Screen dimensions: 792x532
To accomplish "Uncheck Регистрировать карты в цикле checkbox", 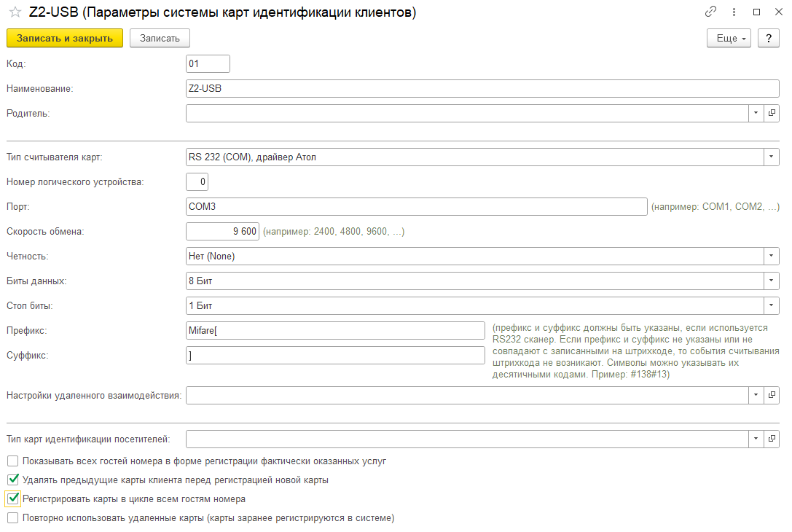I will 13,499.
